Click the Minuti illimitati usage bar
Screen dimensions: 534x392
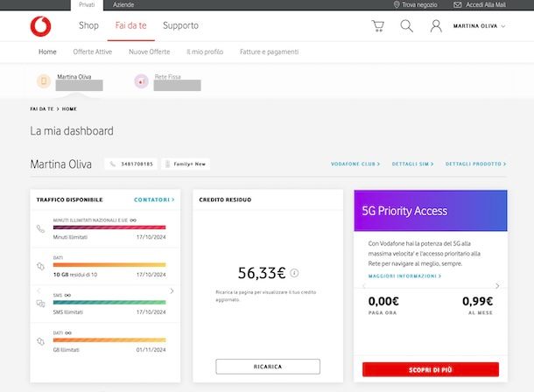109,227
